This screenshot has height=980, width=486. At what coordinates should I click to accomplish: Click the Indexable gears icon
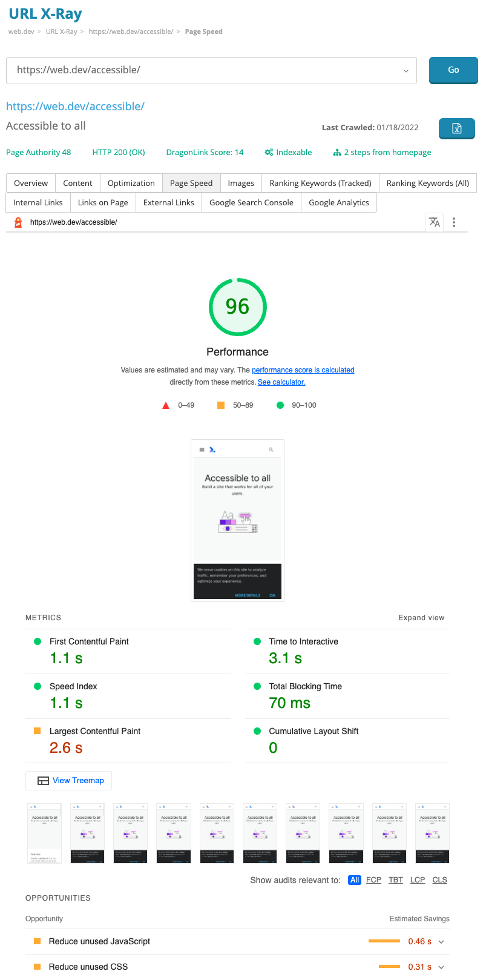click(269, 153)
